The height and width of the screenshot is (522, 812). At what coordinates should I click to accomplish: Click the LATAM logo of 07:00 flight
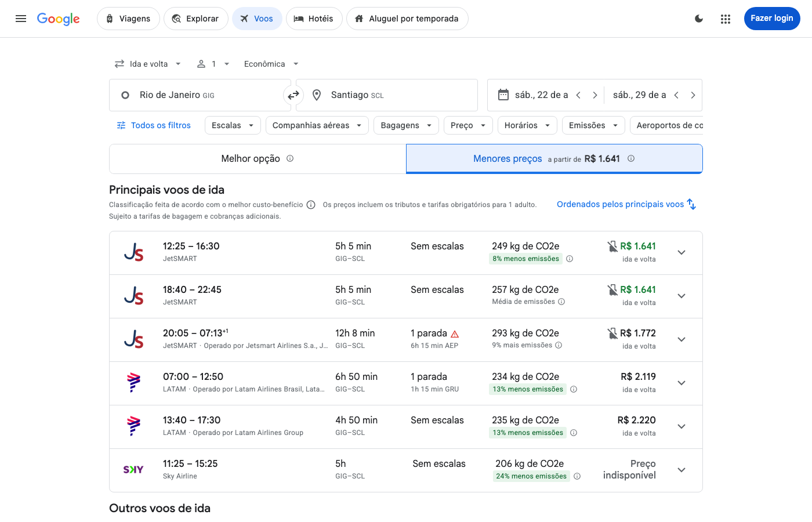[134, 383]
